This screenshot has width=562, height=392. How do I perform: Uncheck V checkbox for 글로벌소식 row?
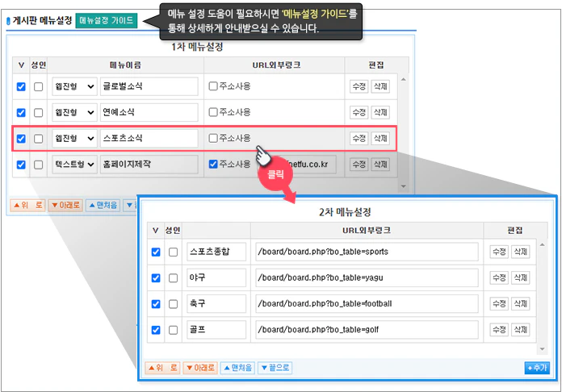click(21, 86)
